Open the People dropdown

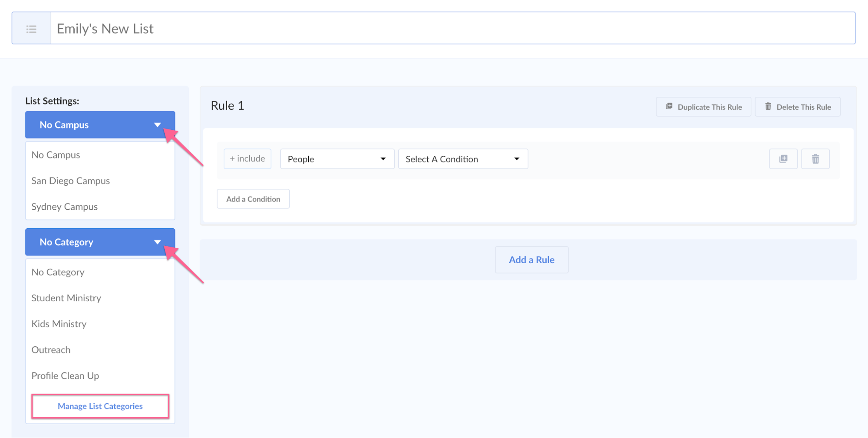pyautogui.click(x=337, y=159)
